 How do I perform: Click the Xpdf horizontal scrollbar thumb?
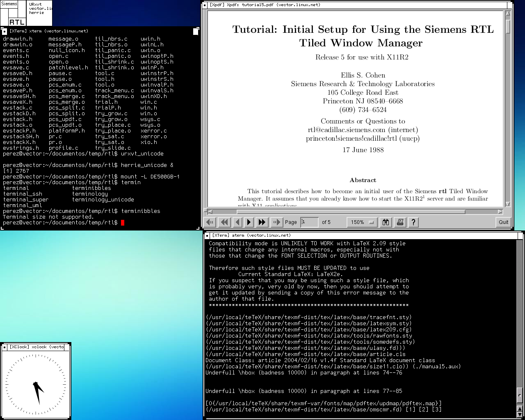point(351,212)
